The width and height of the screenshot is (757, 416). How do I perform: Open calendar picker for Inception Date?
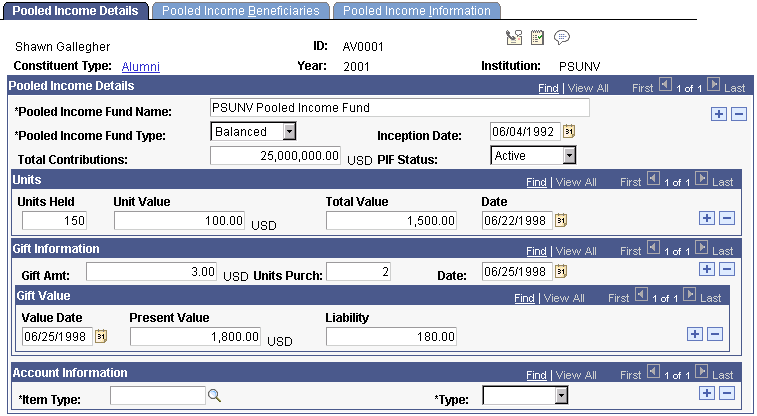pyautogui.click(x=569, y=131)
